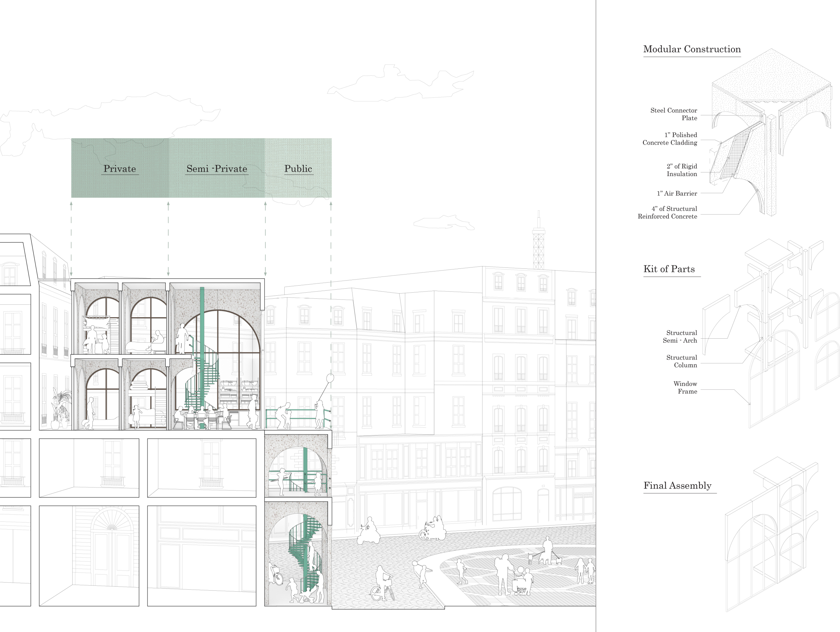
Task: Click the 1" Polished Concrete Cladding label
Action: point(670,139)
